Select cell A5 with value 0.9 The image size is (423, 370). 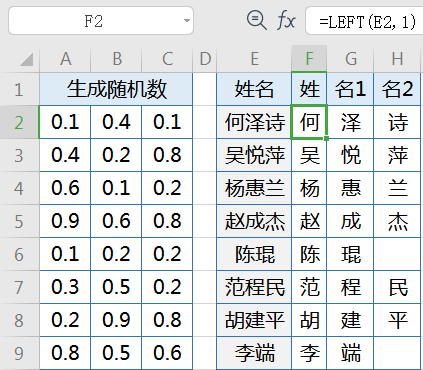pyautogui.click(x=65, y=221)
